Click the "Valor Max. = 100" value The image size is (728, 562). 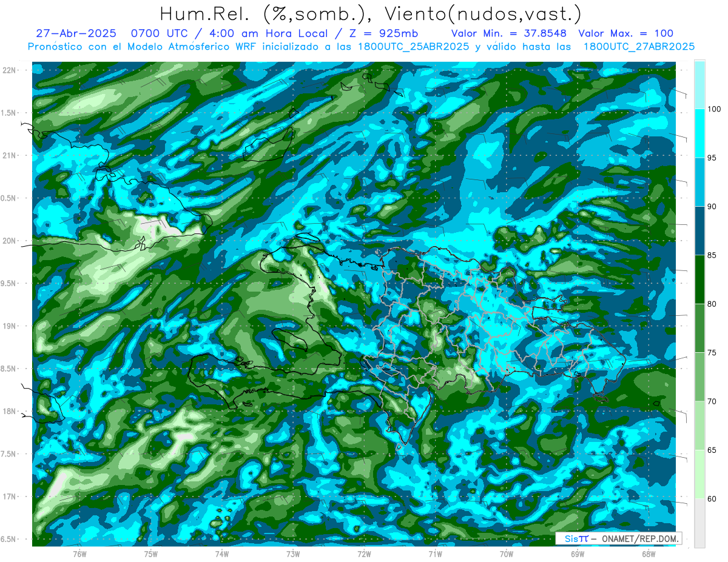pyautogui.click(x=626, y=33)
